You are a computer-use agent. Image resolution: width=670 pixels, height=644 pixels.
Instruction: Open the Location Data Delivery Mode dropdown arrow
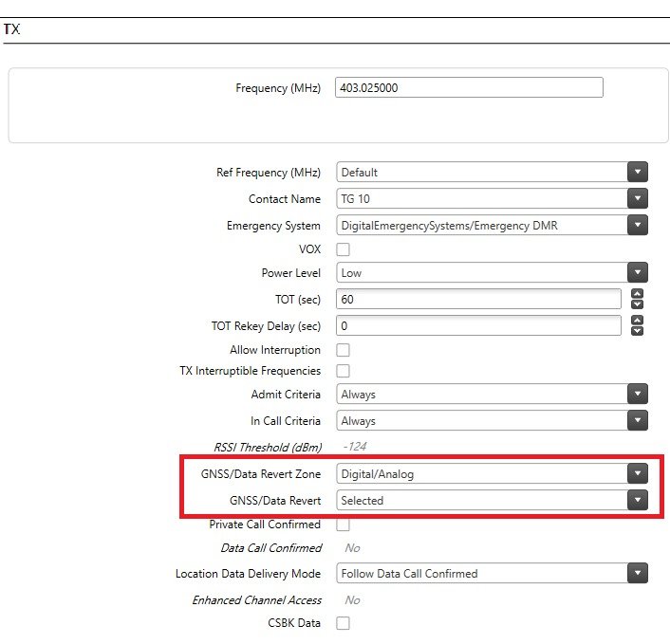(638, 573)
